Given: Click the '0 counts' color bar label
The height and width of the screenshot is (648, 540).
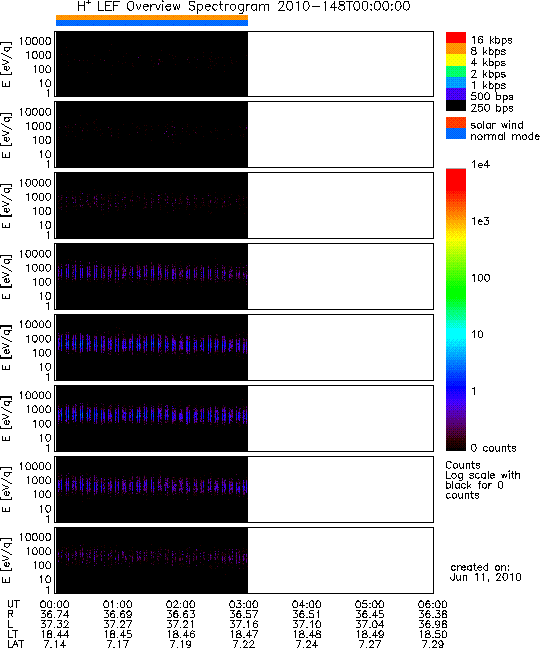Looking at the screenshot, I should coord(494,448).
